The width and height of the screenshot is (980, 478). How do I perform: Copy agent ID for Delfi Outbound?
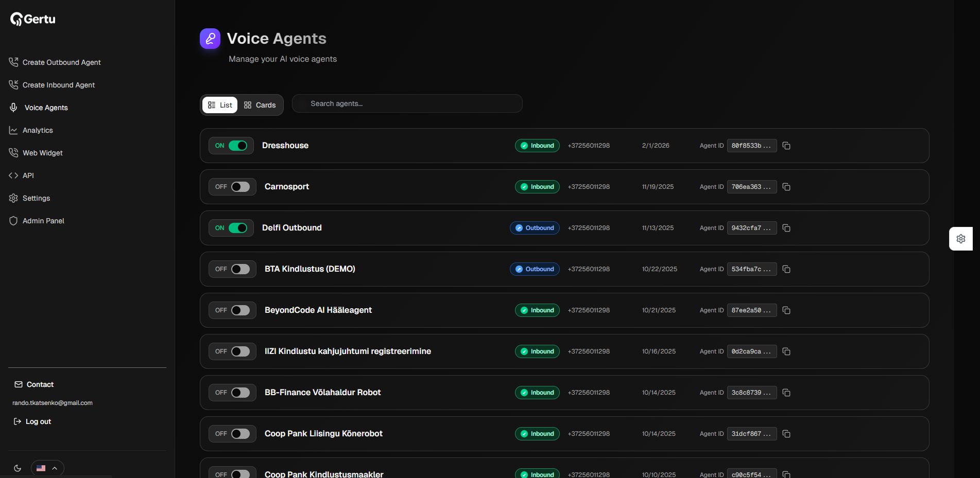point(786,228)
